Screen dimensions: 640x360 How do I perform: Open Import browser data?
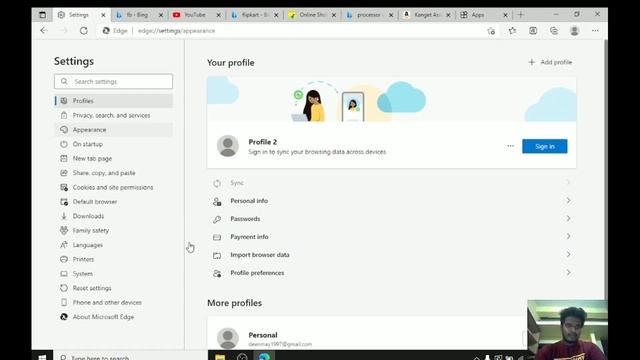click(391, 255)
